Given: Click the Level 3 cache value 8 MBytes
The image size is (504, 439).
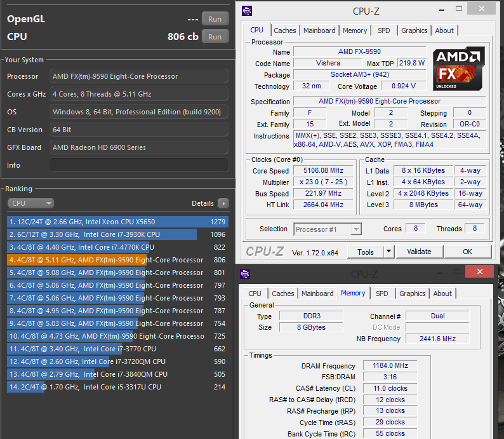Looking at the screenshot, I should point(423,205).
